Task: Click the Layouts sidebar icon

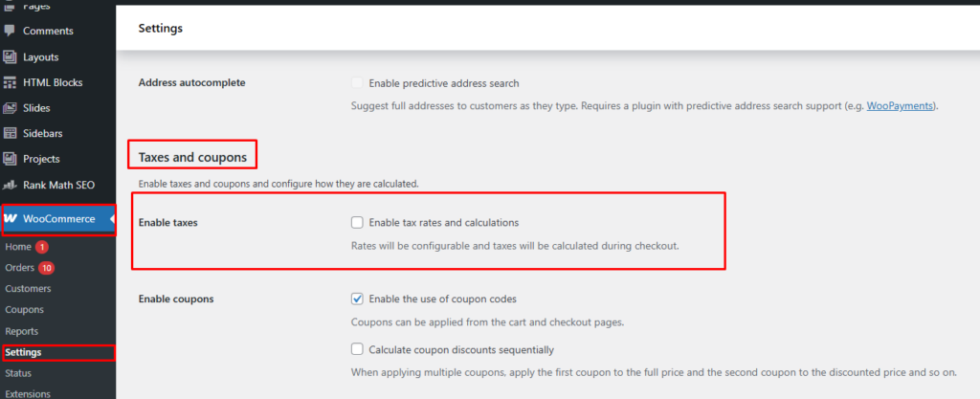Action: pos(11,56)
